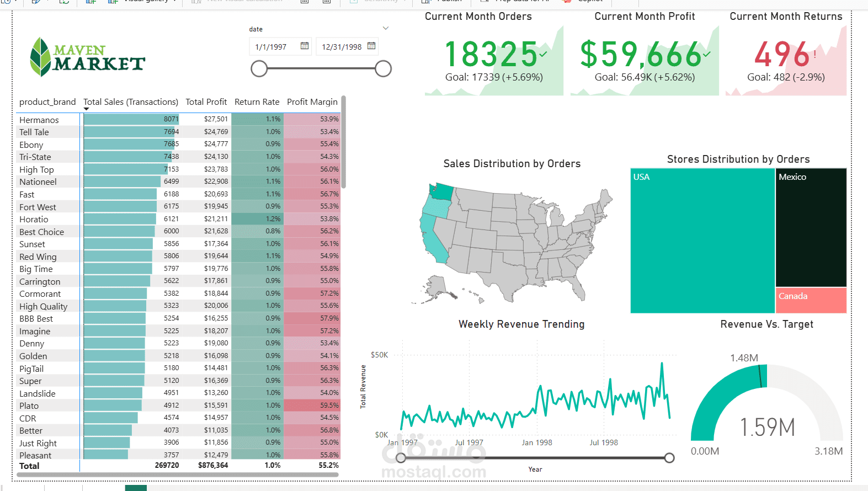
Task: Click the 8071 sales bar for Hermanos
Action: 131,119
